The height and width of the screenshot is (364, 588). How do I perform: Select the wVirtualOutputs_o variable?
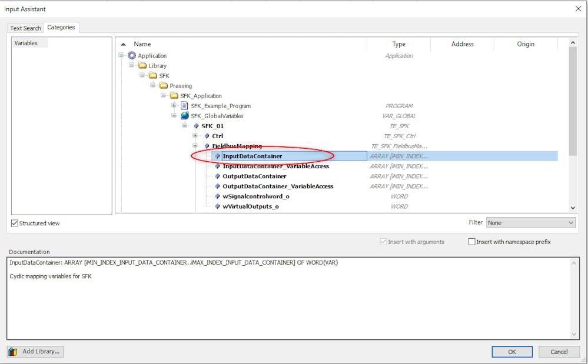click(251, 207)
